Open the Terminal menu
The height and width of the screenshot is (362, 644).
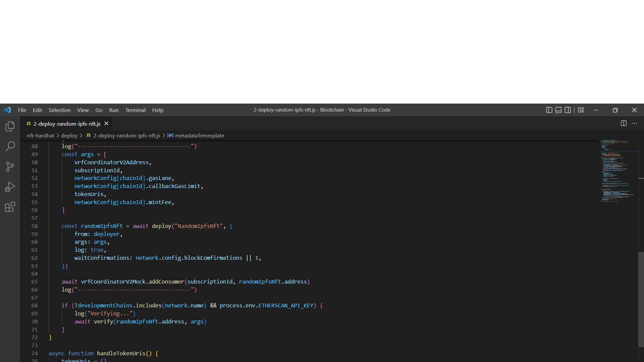pos(135,110)
